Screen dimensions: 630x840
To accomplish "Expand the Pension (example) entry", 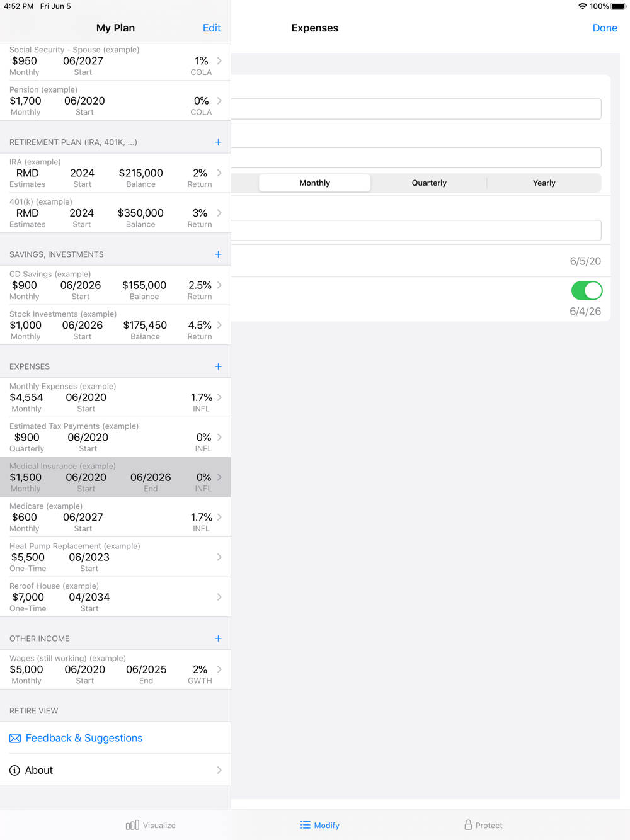I will click(x=115, y=101).
